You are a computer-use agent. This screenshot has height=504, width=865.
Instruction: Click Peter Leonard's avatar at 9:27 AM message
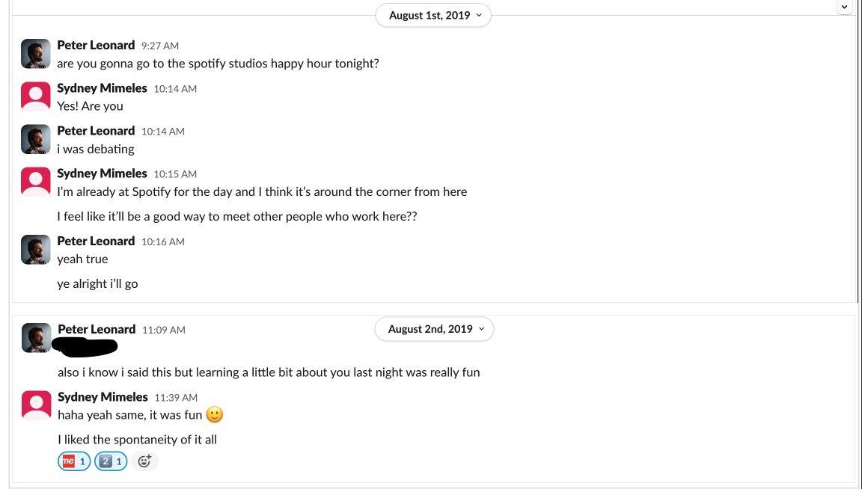(36, 54)
